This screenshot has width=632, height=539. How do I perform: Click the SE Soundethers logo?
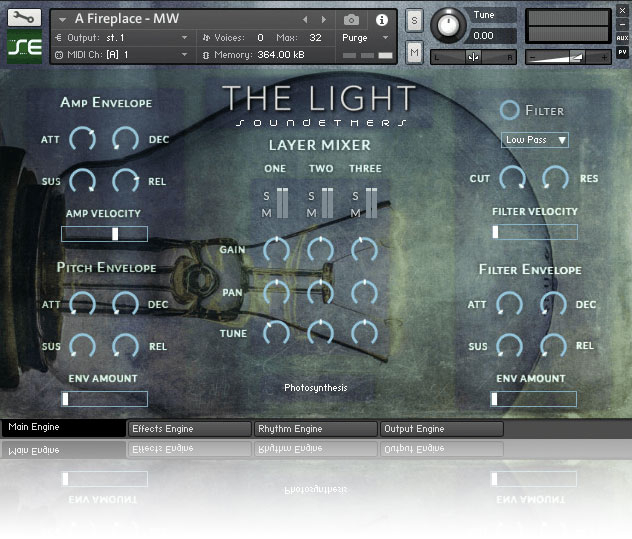pyautogui.click(x=24, y=47)
